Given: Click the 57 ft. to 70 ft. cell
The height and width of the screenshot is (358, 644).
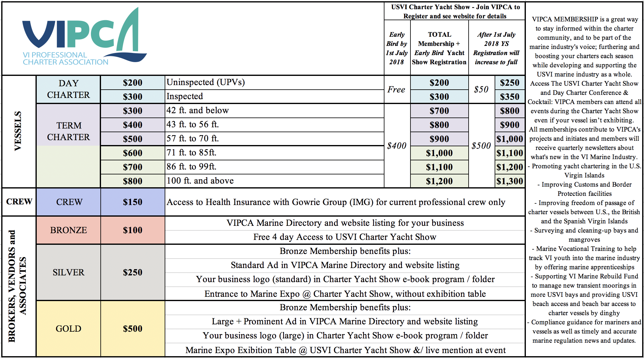Looking at the screenshot, I should 274,139.
